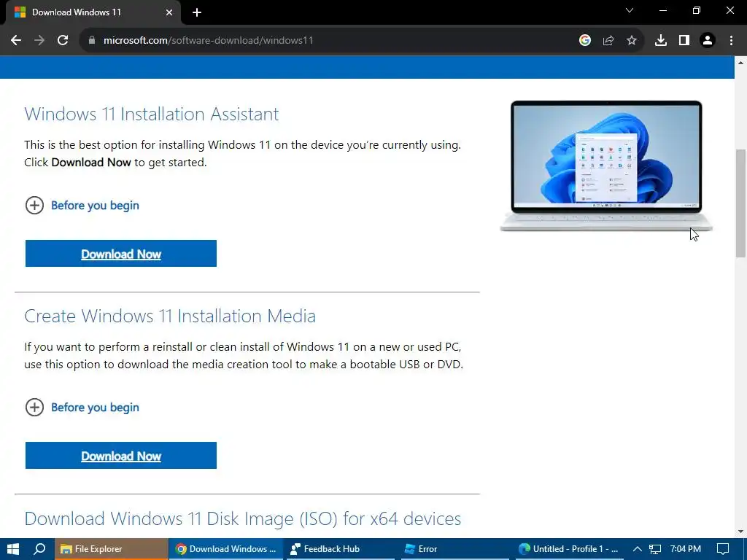Open the Chrome three-dot menu
Screen dimensions: 747x560
point(731,41)
